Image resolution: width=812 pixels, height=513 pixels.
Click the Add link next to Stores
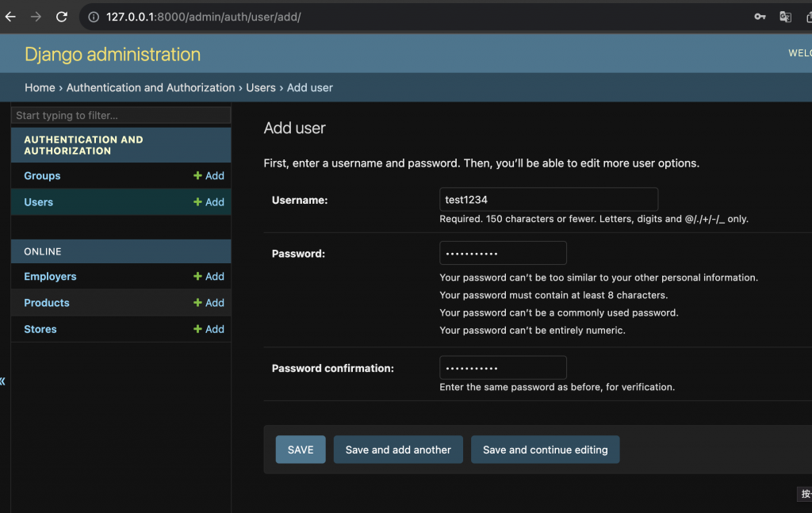pos(209,329)
